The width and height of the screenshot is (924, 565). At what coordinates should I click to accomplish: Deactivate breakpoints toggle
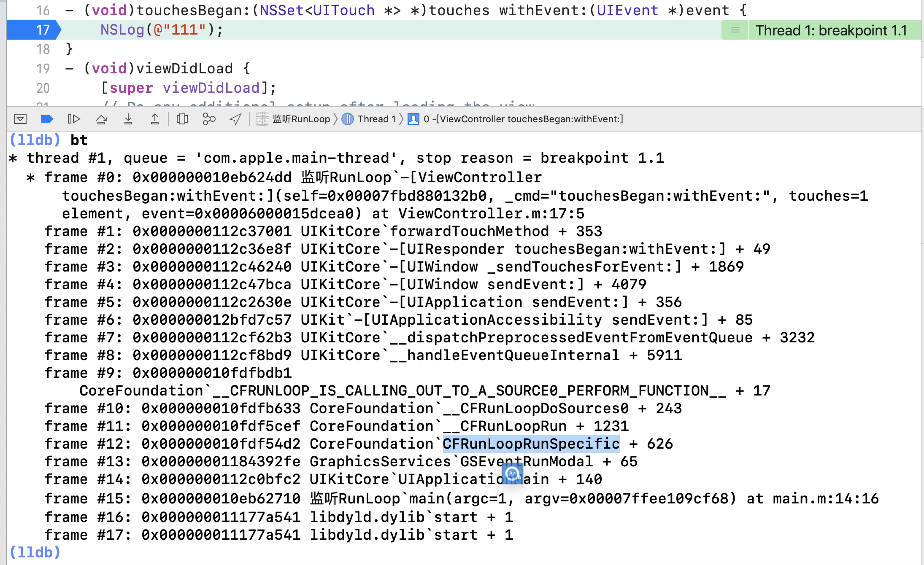(x=47, y=119)
